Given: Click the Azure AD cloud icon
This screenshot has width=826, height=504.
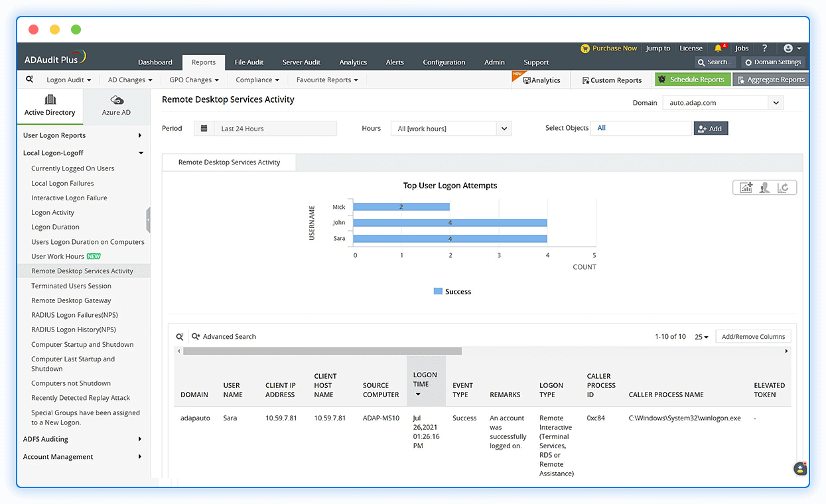Looking at the screenshot, I should tap(117, 100).
